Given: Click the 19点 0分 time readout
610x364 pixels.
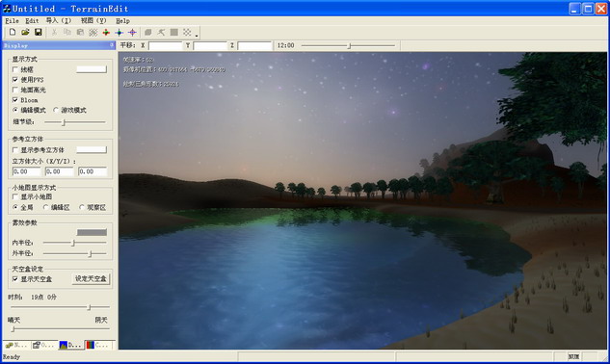Looking at the screenshot, I should pos(43,298).
